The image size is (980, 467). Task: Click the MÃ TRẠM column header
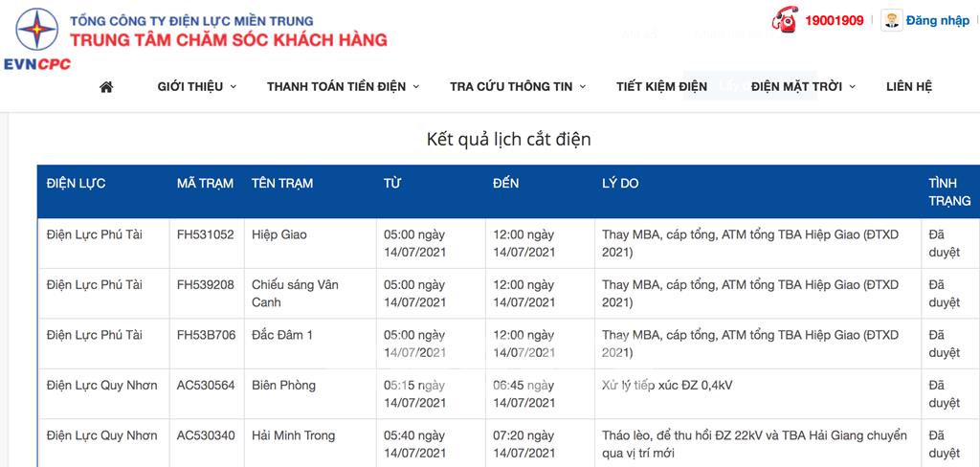205,184
